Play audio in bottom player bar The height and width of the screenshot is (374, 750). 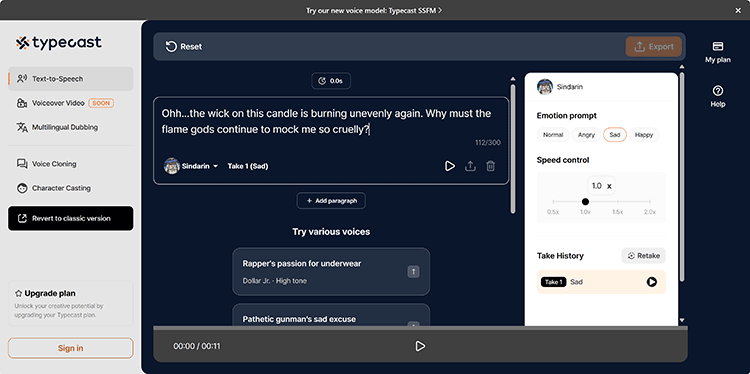(x=420, y=346)
